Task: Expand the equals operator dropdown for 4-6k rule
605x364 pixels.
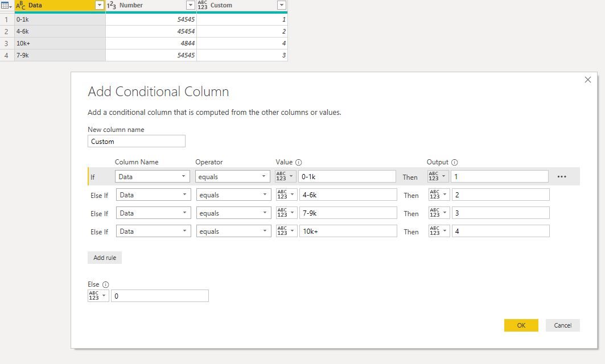Action: (233, 195)
